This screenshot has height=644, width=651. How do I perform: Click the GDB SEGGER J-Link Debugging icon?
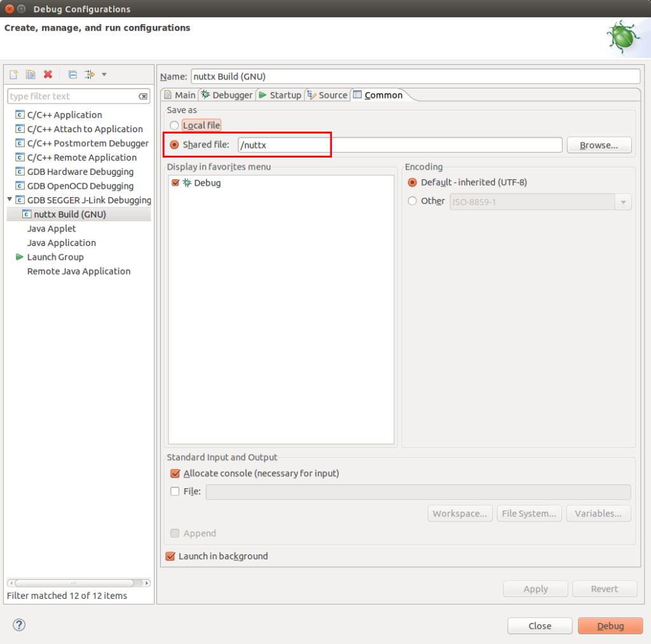(20, 200)
